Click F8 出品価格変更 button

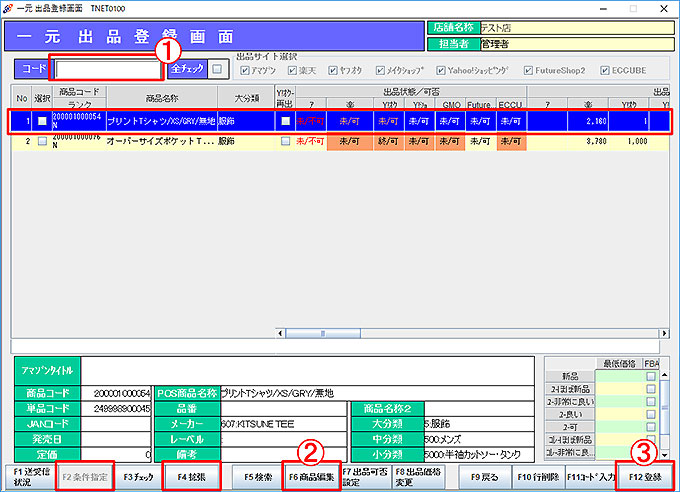416,477
